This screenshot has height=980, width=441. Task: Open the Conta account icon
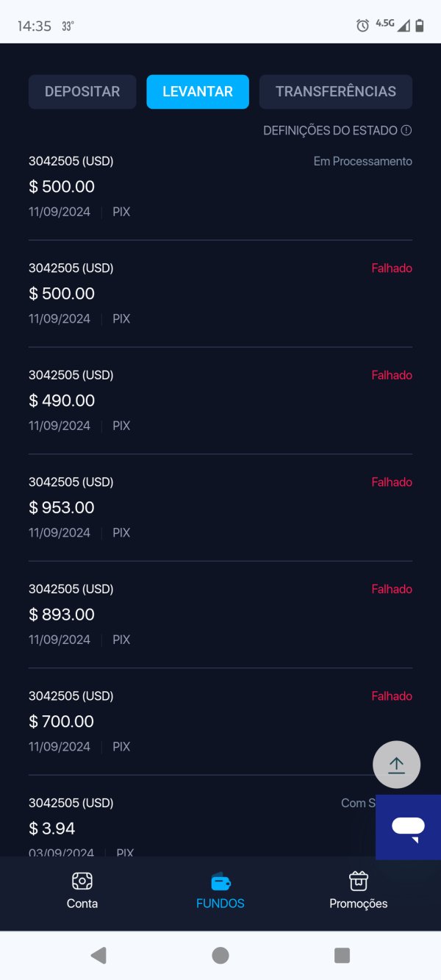[x=82, y=881]
